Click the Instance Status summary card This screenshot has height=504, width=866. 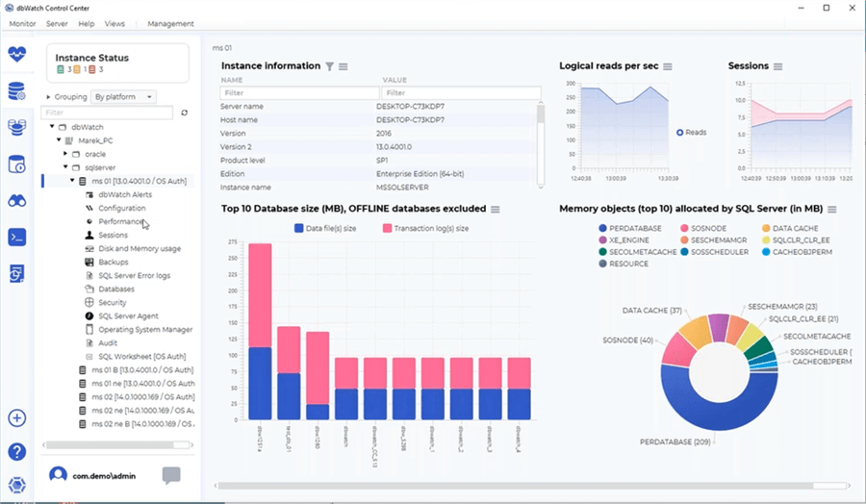pyautogui.click(x=117, y=63)
